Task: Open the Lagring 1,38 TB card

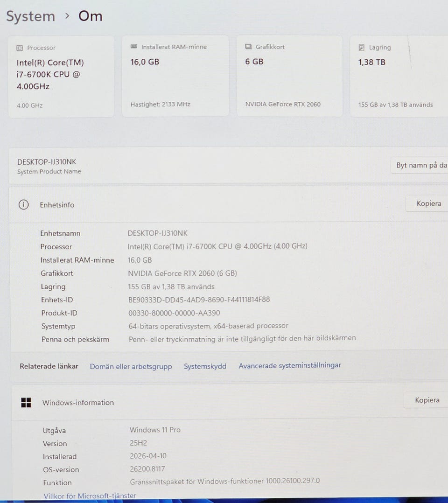Action: (399, 76)
